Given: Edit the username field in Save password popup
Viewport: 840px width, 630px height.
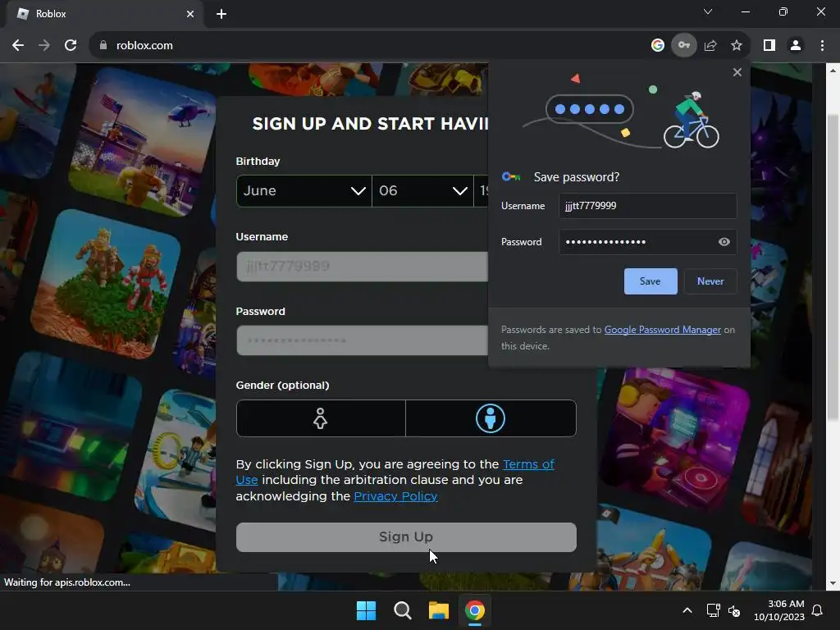Looking at the screenshot, I should coord(648,206).
